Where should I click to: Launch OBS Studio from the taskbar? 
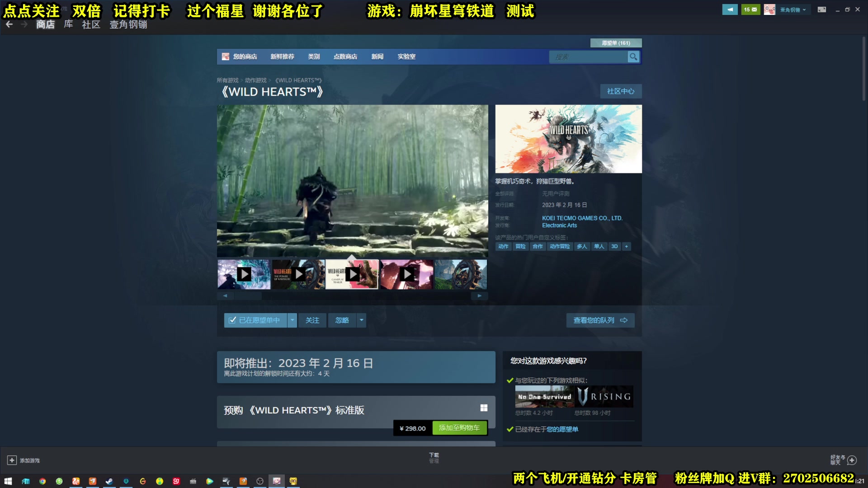click(x=259, y=481)
